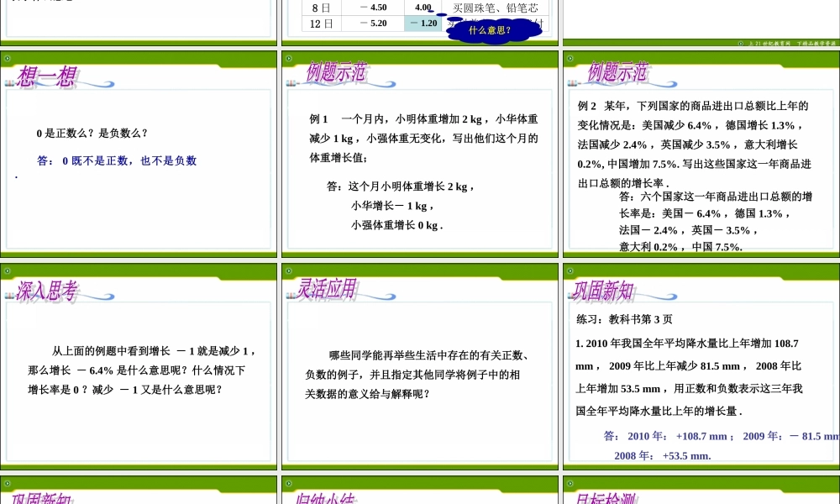Screen dimensions: 840x504
Task: Click the line mm， 2009 年比上年减少 81.5 mm
Action: click(x=689, y=365)
